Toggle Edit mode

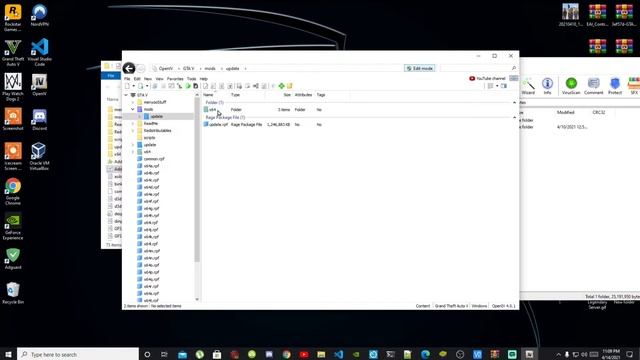pyautogui.click(x=420, y=69)
